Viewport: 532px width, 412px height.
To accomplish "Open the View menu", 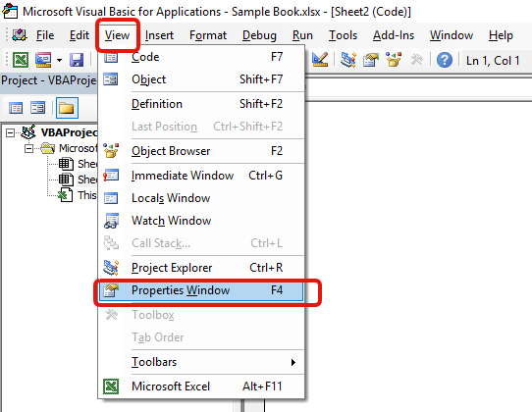I will (x=117, y=35).
